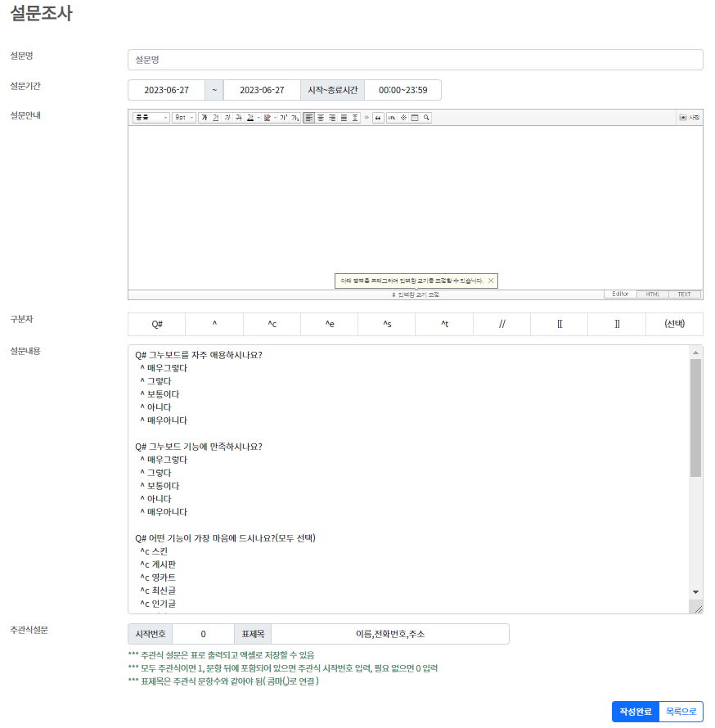
Task: Open find tool with magnifier icon
Action: coord(426,118)
